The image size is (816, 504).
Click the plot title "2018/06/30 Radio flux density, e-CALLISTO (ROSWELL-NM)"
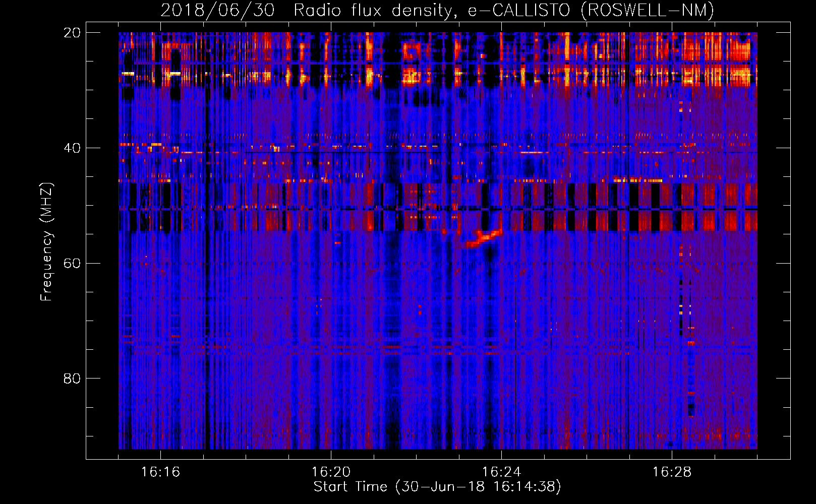tap(437, 11)
